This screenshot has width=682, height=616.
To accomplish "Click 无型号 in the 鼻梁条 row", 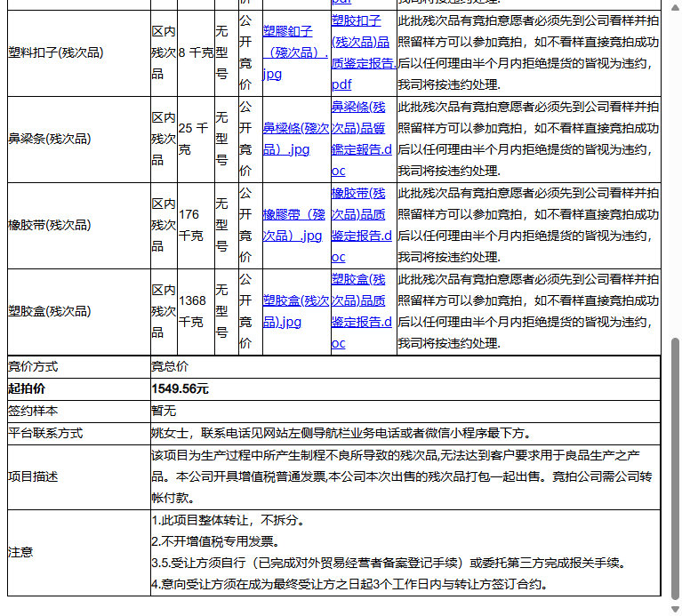I will [222, 139].
